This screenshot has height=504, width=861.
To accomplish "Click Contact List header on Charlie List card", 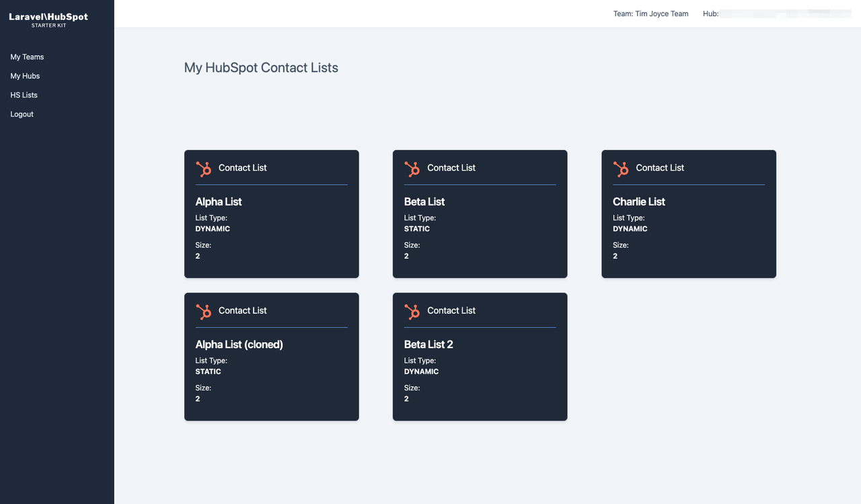I will (x=660, y=168).
